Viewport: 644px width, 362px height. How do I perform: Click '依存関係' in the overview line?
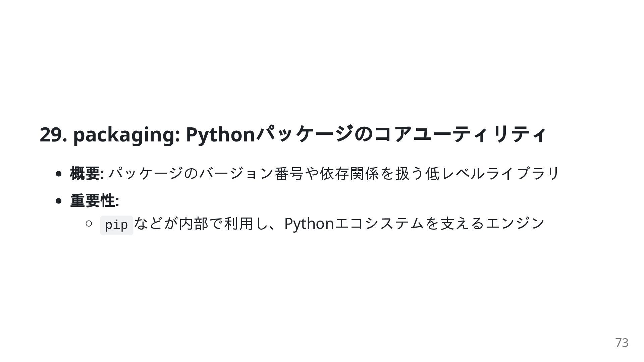pyautogui.click(x=349, y=173)
